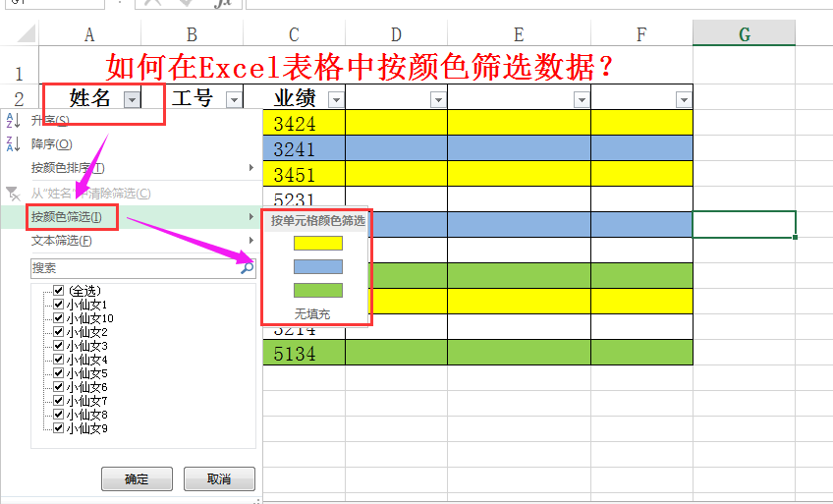Click the red title cell 如何在Excel表格中按颜色筛选数据

365,66
